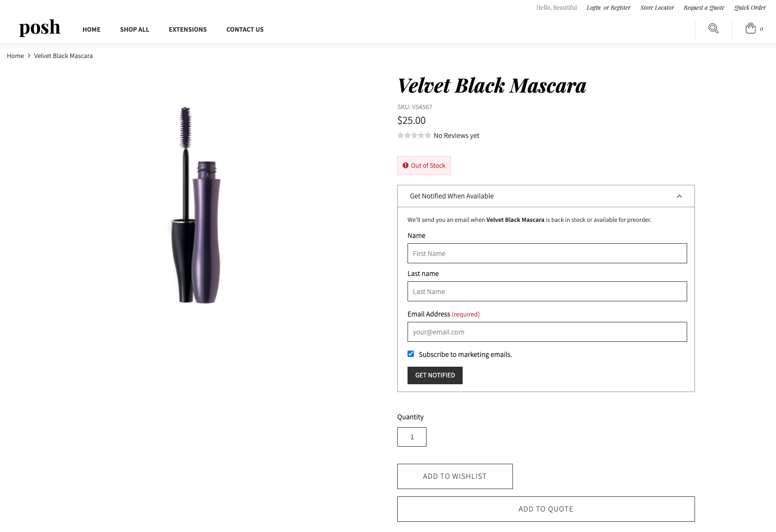
Task: Click the star rating icons
Action: [x=414, y=136]
